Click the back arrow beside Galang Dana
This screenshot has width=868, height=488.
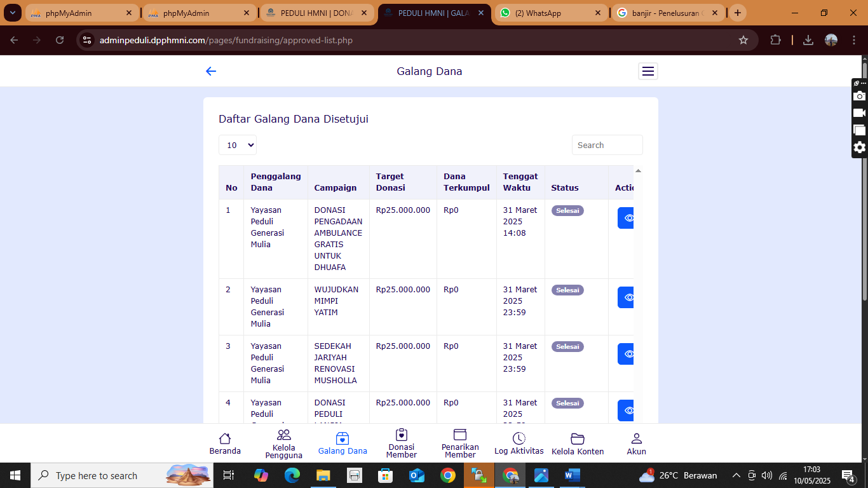pyautogui.click(x=211, y=71)
